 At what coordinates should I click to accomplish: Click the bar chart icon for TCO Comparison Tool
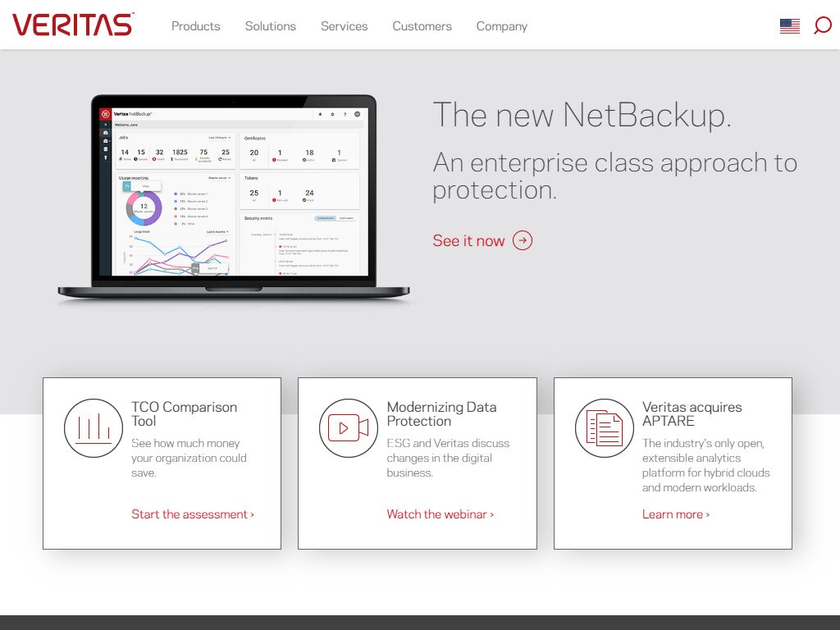tap(94, 428)
